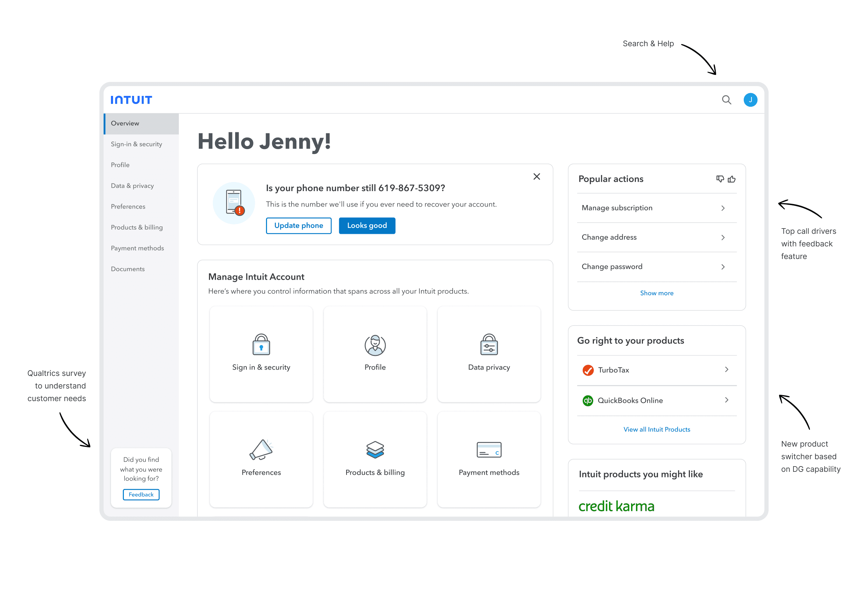This screenshot has height=602, width=868.
Task: Select the Sign in & security lock tile
Action: [261, 354]
